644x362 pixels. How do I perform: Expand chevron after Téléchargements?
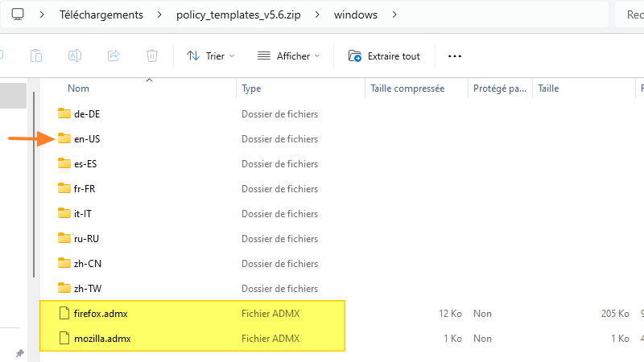pos(159,14)
